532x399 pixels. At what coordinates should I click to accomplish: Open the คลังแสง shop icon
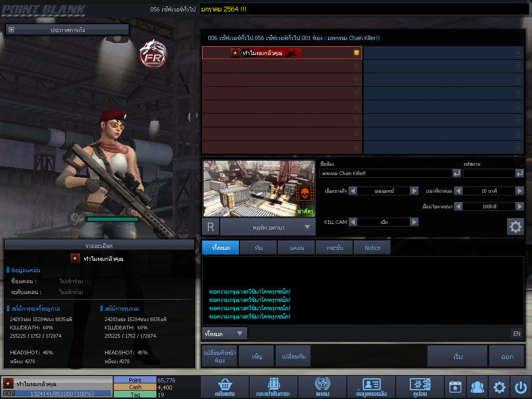tap(224, 387)
